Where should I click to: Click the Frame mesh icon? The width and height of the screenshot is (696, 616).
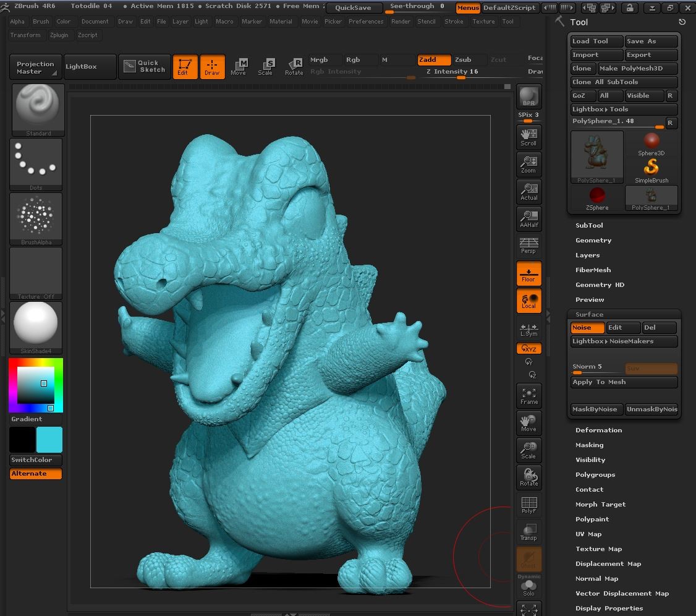(528, 396)
